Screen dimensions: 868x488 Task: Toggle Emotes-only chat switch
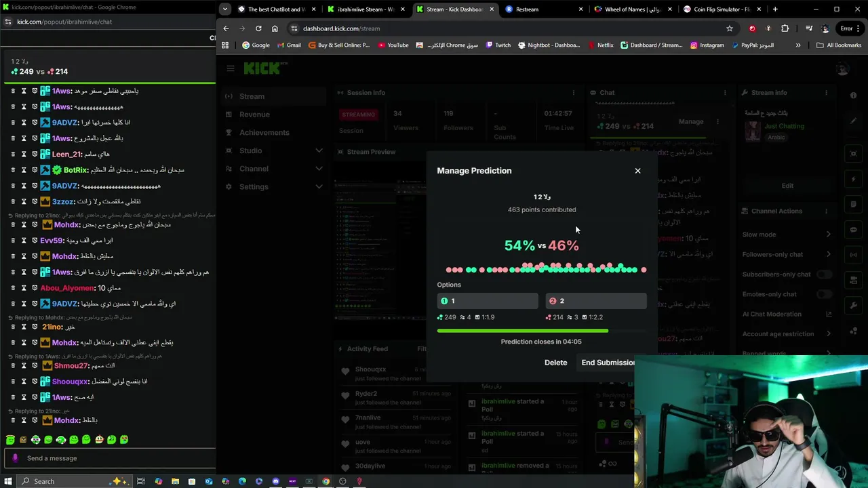click(824, 294)
